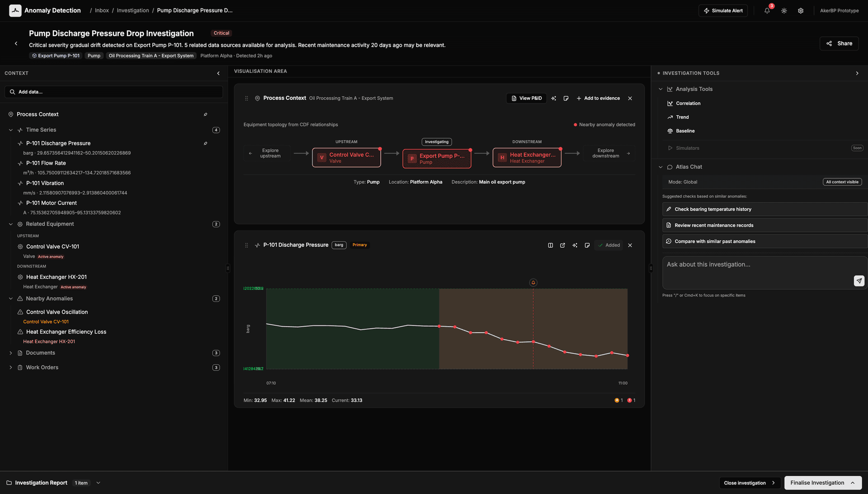Click the anomaly marker above the chart timeline
This screenshot has height=494, width=868.
[533, 282]
